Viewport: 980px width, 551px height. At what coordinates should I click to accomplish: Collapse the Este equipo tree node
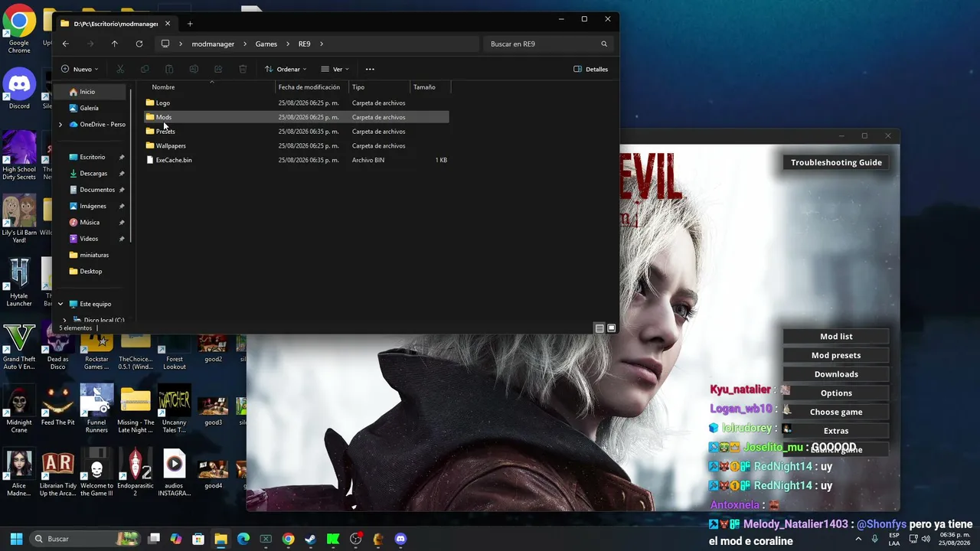point(60,304)
